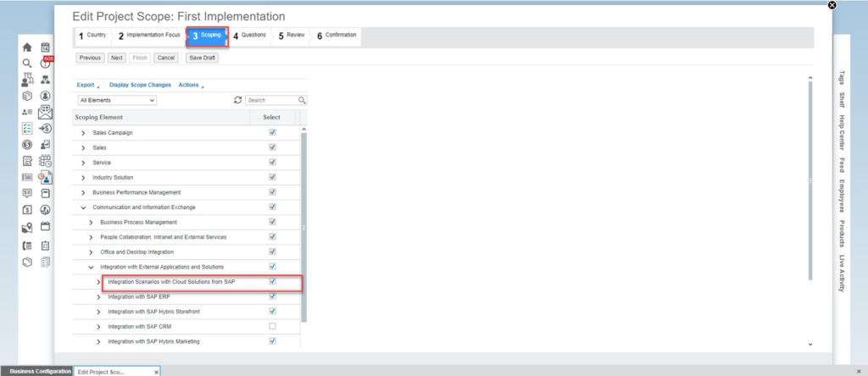Go to step 1 Country
Viewport: 868px width, 376px height.
[x=92, y=36]
